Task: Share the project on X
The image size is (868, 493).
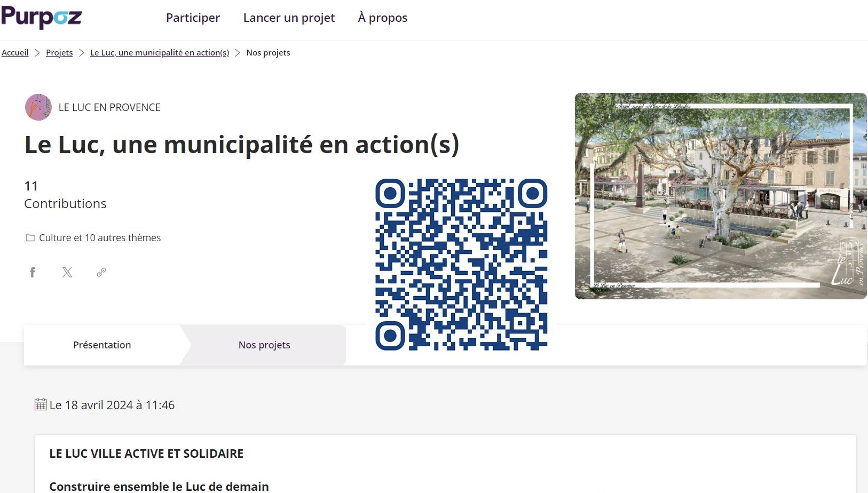Action: click(x=67, y=273)
